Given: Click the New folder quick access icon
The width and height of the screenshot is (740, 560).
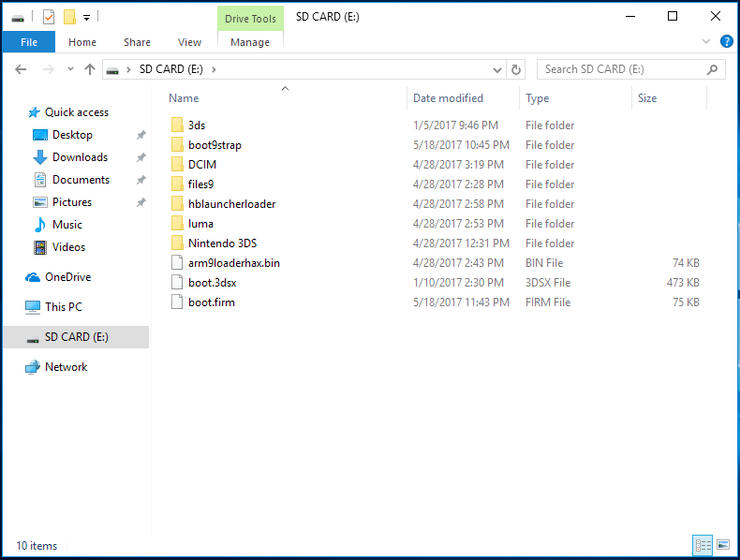Looking at the screenshot, I should click(x=69, y=18).
